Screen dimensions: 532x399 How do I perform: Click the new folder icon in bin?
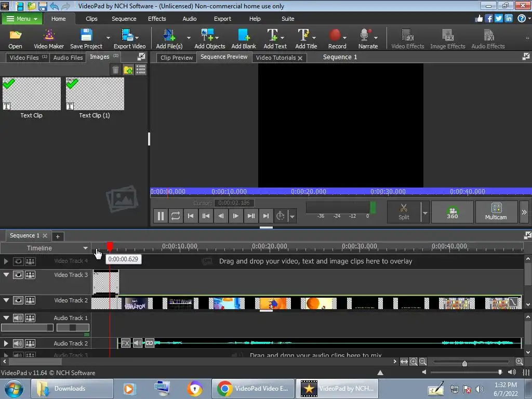pyautogui.click(x=128, y=70)
